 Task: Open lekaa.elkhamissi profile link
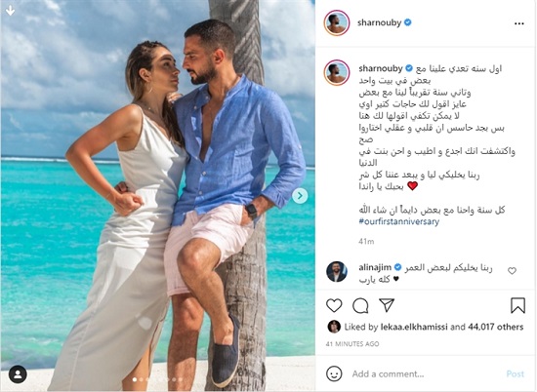coord(414,327)
